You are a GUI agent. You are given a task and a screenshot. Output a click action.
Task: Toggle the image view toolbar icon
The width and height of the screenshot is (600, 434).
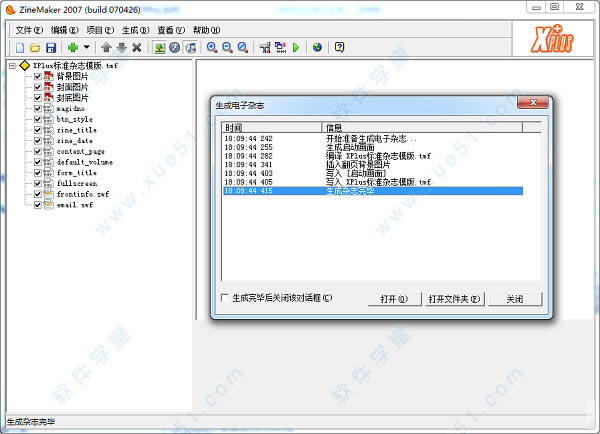[159, 47]
